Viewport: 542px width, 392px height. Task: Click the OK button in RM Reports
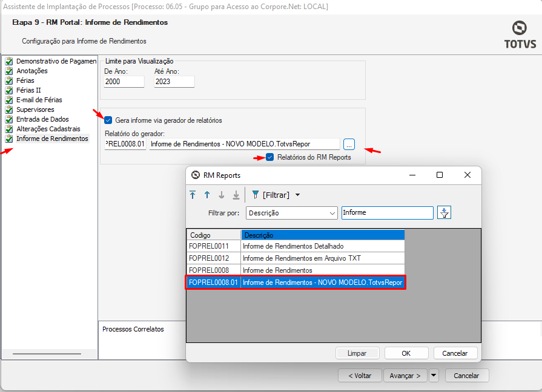pos(406,353)
